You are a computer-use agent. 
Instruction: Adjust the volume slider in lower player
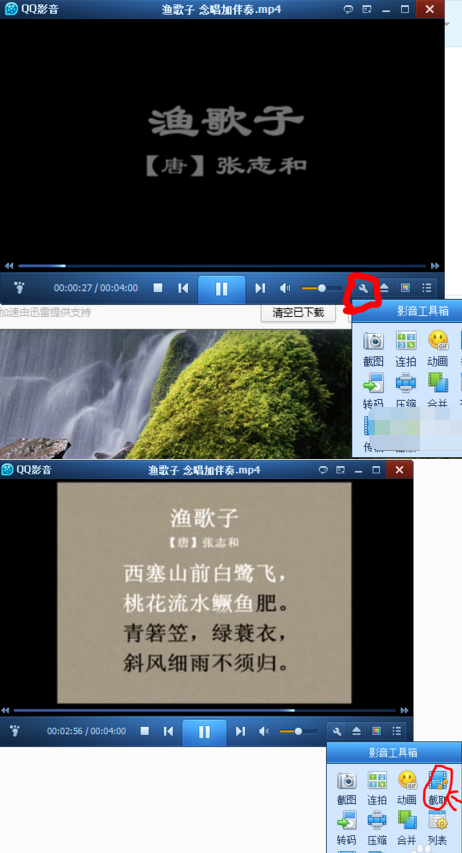(298, 731)
